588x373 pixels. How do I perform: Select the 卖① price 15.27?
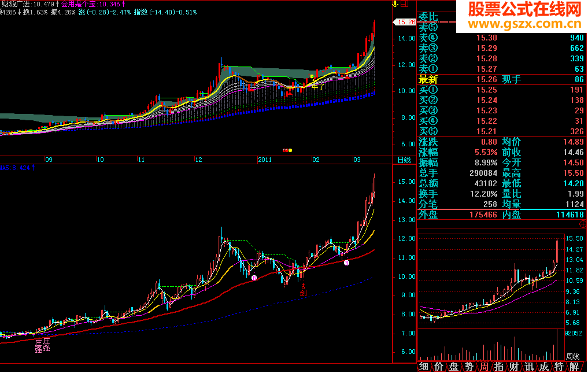pyautogui.click(x=487, y=69)
